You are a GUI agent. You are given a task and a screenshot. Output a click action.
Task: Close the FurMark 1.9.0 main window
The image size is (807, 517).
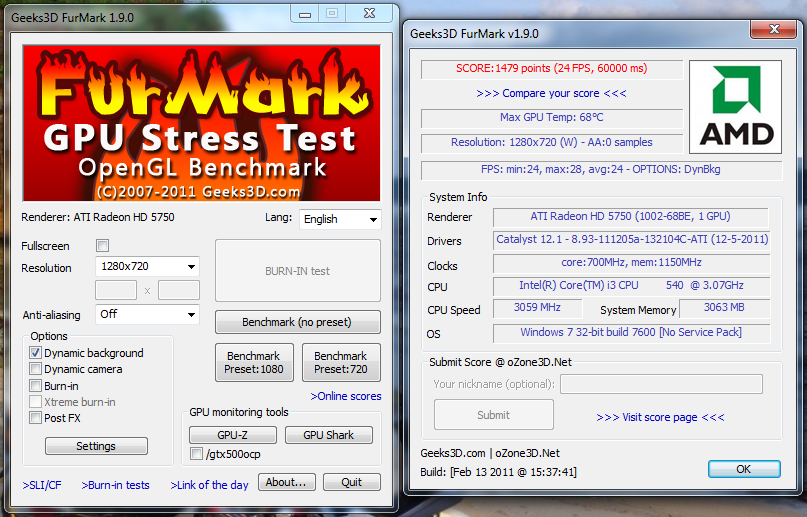(369, 14)
